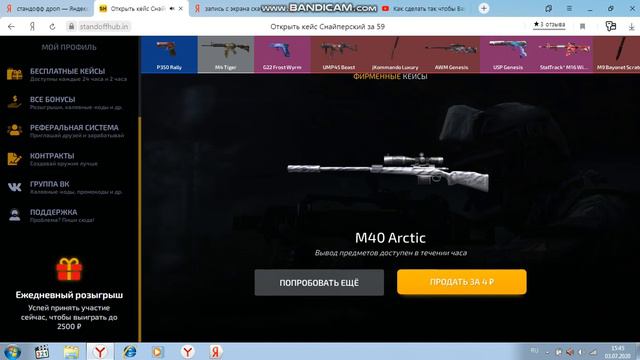Open the '3 отзыва' reviews link

[x=549, y=24]
